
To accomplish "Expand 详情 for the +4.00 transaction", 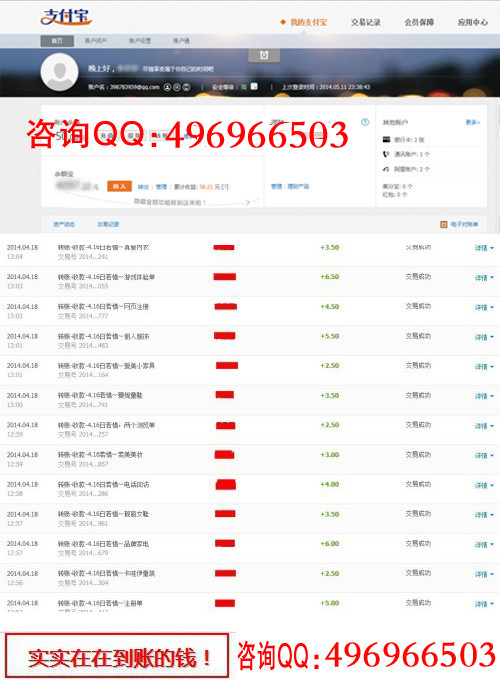I will tap(484, 485).
